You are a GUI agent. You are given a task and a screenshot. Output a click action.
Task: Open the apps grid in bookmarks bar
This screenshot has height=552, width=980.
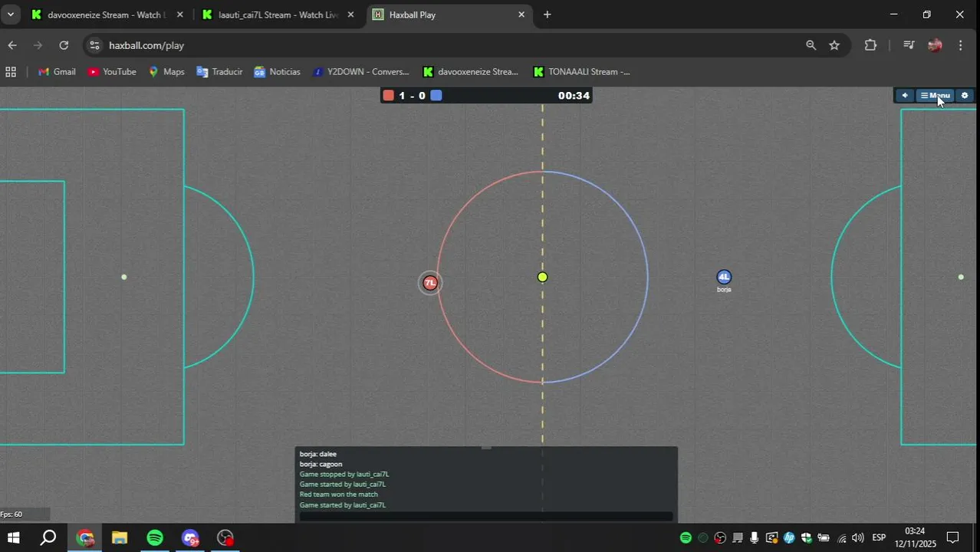[11, 71]
